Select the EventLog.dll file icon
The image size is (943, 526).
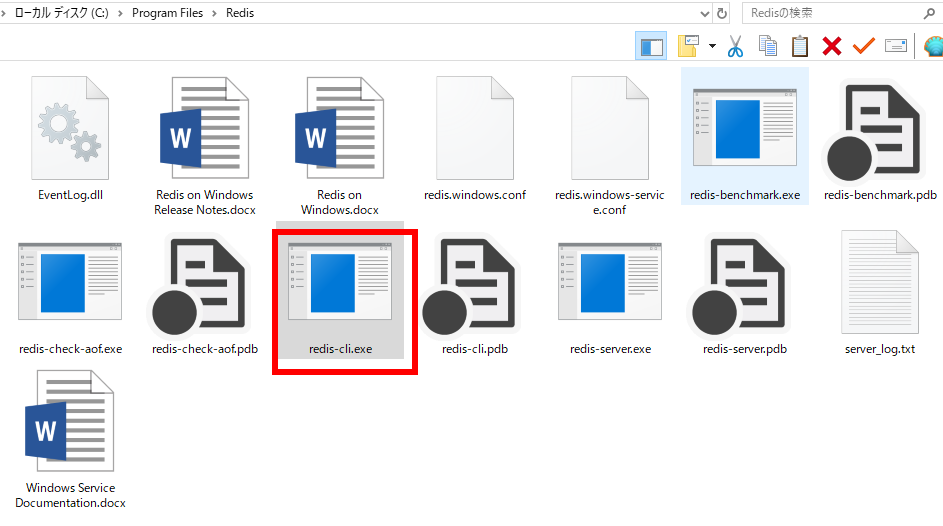pos(70,128)
